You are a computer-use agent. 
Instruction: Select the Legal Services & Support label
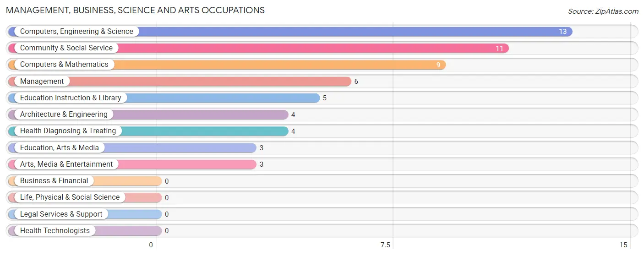(61, 214)
